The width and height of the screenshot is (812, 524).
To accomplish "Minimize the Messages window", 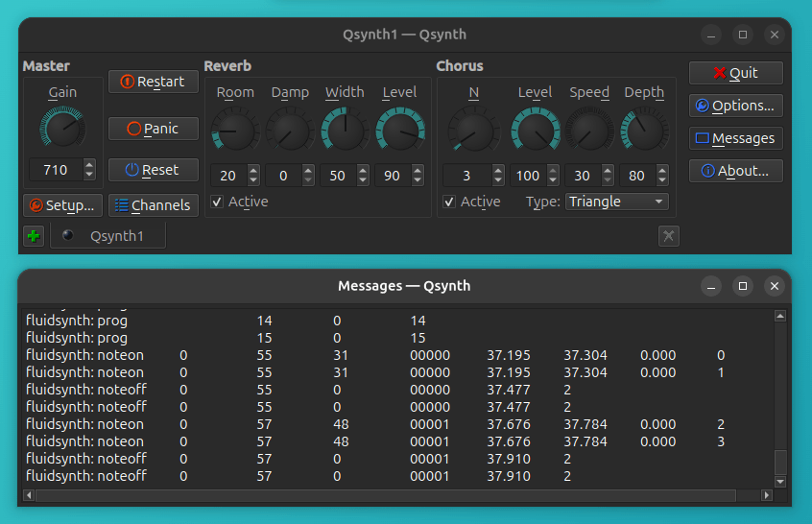I will tap(711, 286).
